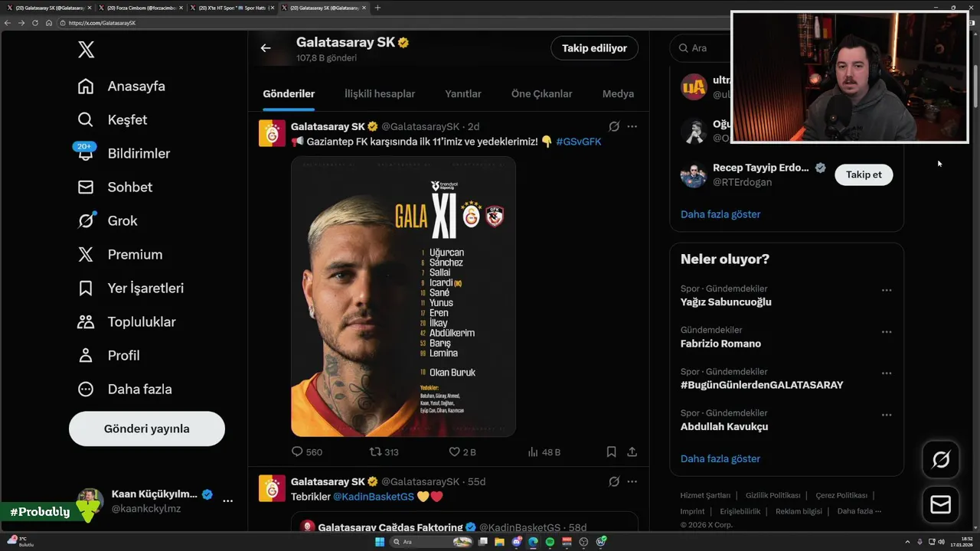The image size is (980, 551).
Task: Open Fabrizio Romano trending topic
Action: [x=720, y=344]
